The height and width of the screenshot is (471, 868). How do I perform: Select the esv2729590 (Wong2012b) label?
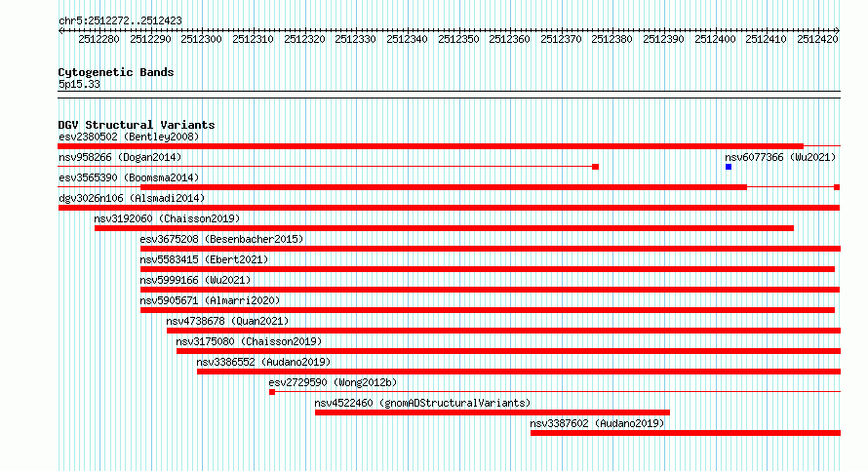click(x=333, y=382)
